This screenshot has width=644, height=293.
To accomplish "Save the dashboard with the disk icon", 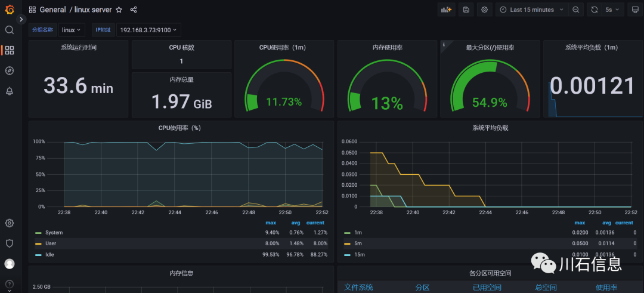I will click(x=466, y=10).
